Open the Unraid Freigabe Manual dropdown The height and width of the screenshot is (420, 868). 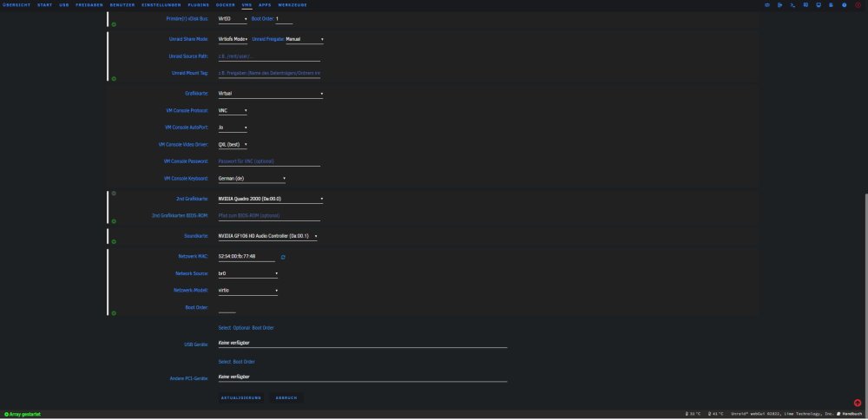click(305, 39)
